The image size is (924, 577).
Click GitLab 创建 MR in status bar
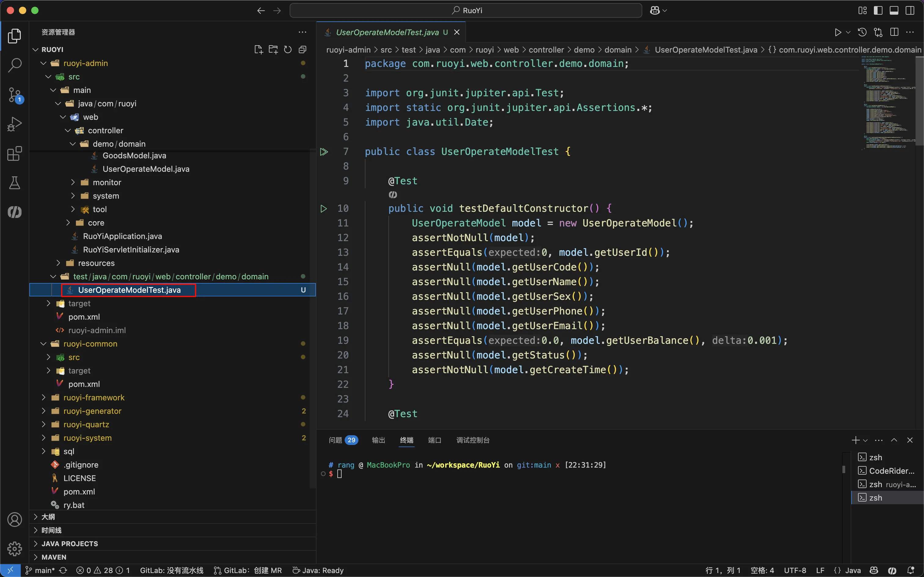pos(248,570)
